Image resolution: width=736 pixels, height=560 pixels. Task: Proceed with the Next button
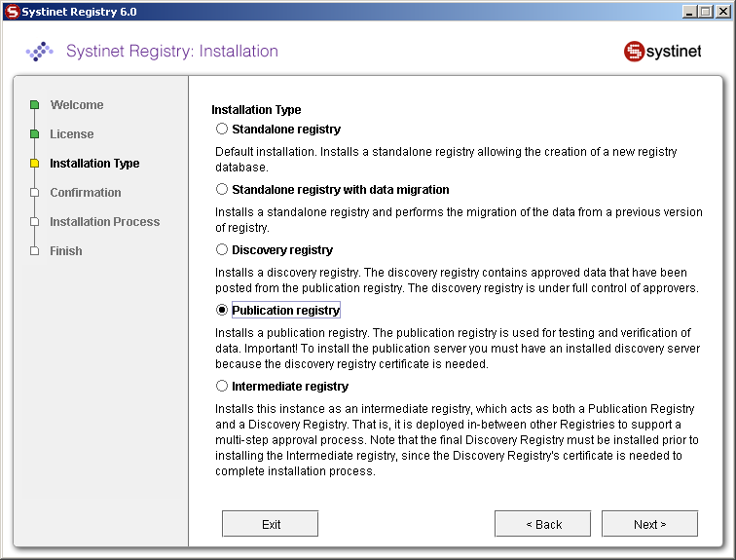pos(650,524)
